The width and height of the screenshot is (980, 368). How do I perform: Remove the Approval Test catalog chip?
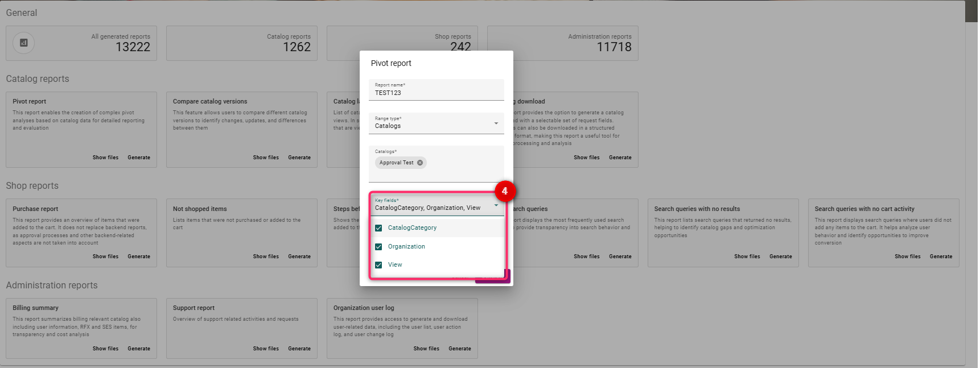(420, 163)
